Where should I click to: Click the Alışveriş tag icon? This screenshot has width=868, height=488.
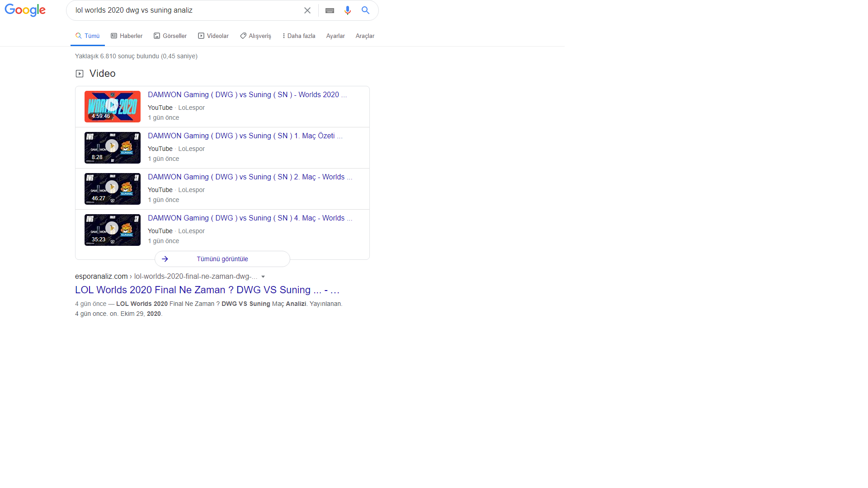[x=243, y=35]
